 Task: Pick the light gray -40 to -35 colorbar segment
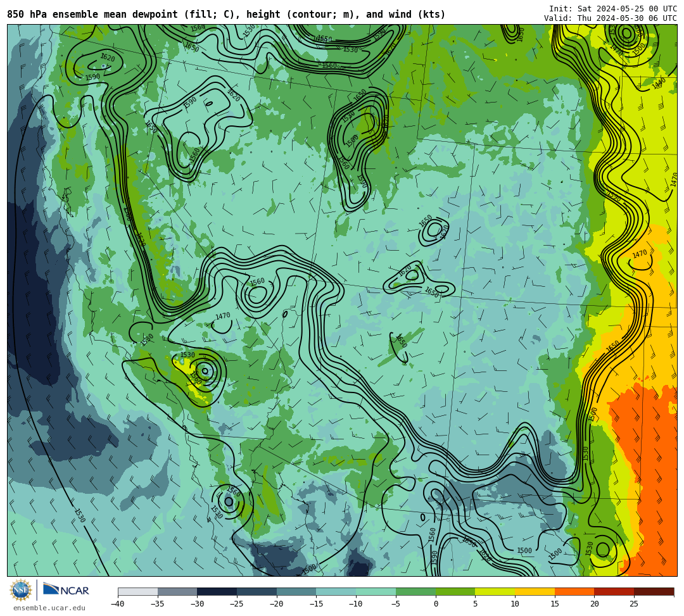pos(138,591)
